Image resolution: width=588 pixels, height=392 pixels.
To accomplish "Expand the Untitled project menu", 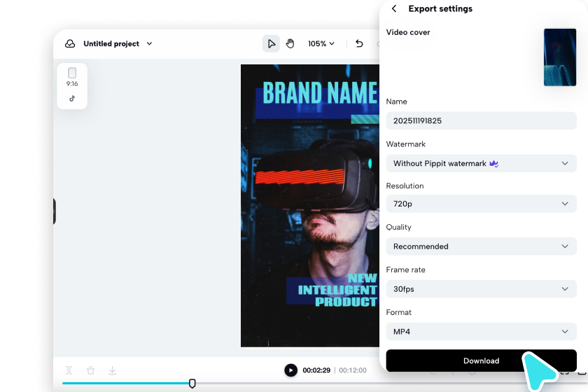I will tap(118, 43).
